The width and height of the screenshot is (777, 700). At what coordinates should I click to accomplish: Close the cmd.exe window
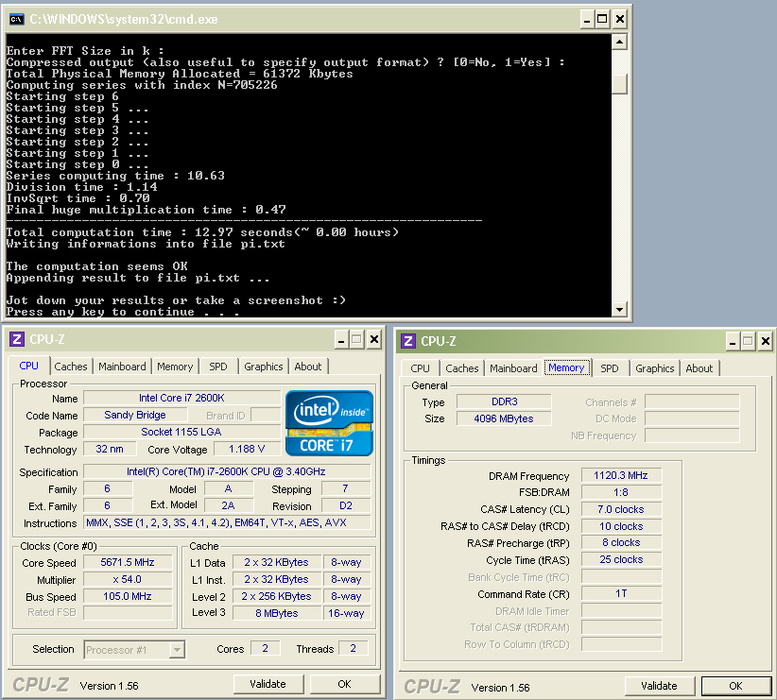coord(620,19)
